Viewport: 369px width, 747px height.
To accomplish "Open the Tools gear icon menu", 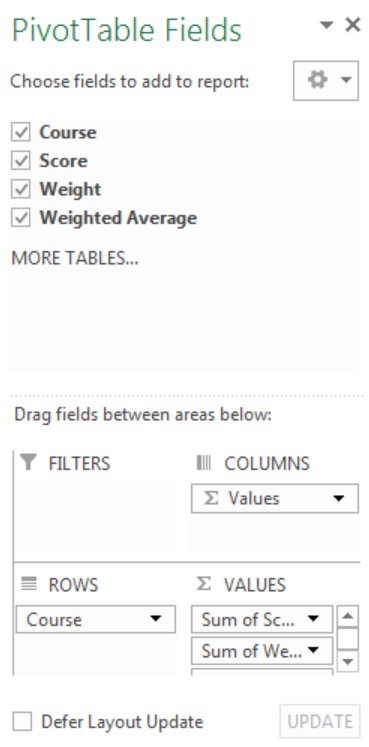I will [x=326, y=80].
